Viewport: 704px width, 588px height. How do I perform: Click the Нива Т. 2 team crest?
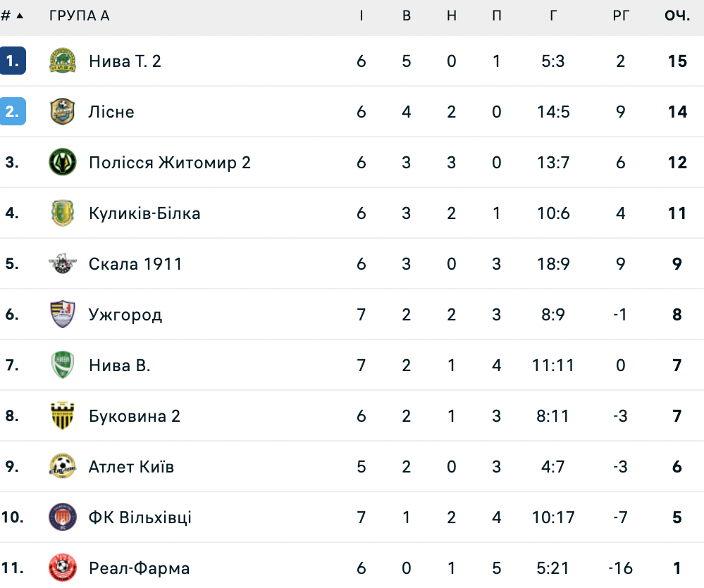click(63, 61)
